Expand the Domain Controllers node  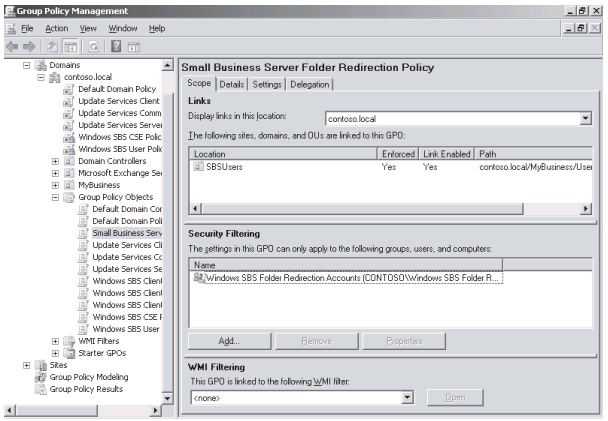[55, 161]
